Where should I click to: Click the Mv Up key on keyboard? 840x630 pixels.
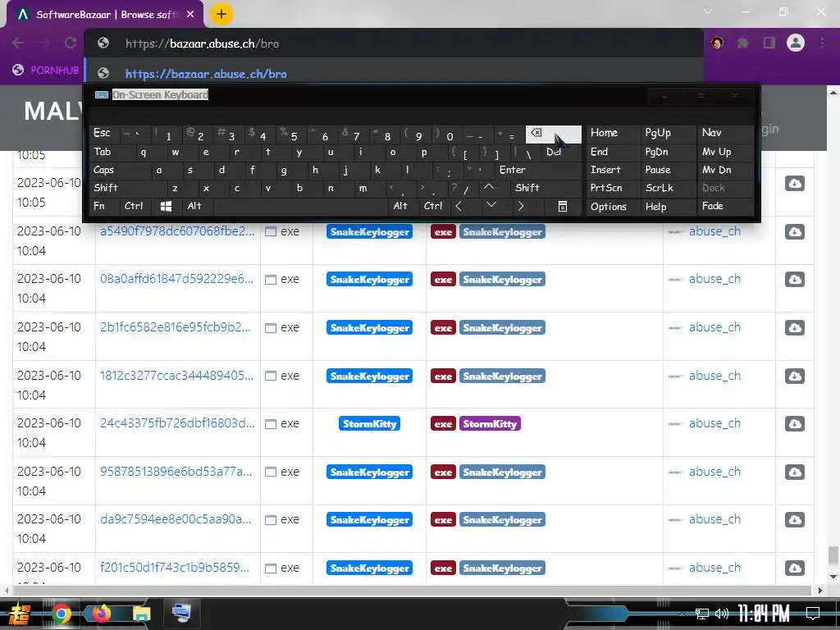725,152
